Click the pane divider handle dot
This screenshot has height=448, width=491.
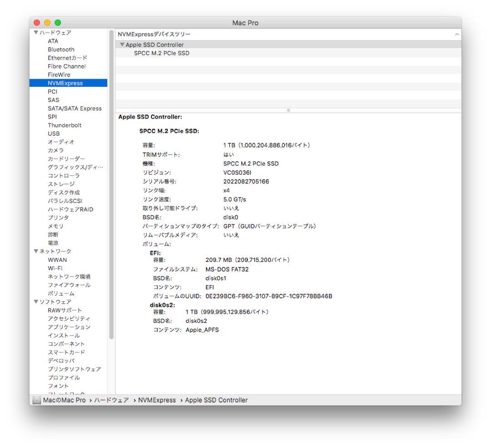pos(288,110)
